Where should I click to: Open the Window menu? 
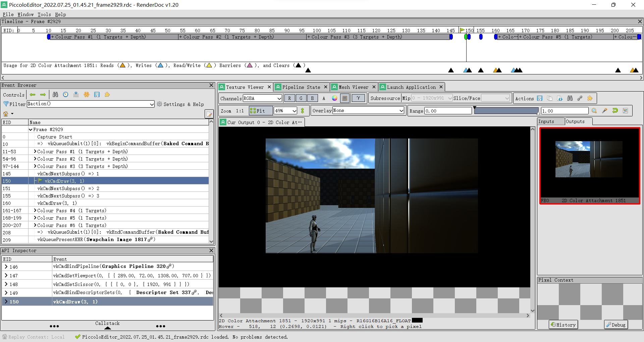[25, 14]
